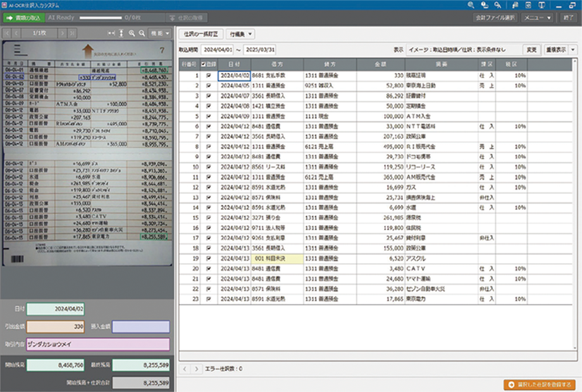Viewport: 582px width, 392px height.
Task: Go to next error journal entry
Action: click(196, 369)
